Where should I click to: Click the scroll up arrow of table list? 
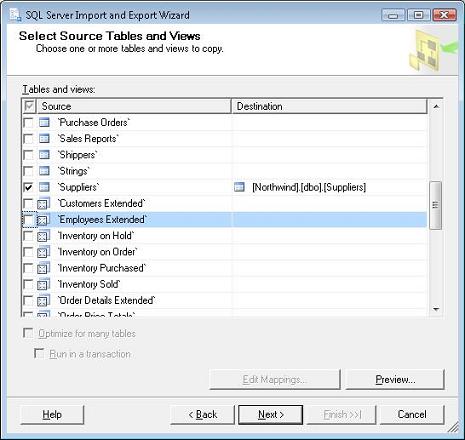[x=436, y=107]
